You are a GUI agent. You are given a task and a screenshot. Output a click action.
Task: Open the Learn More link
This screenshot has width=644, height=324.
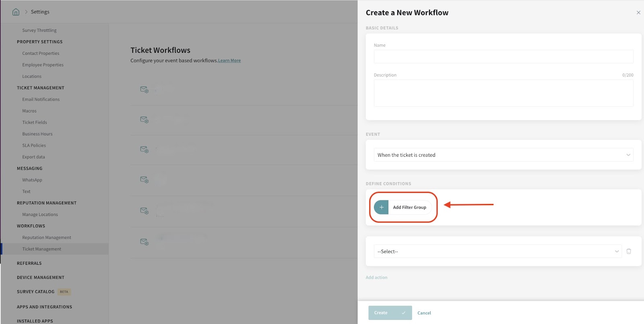[x=229, y=61]
